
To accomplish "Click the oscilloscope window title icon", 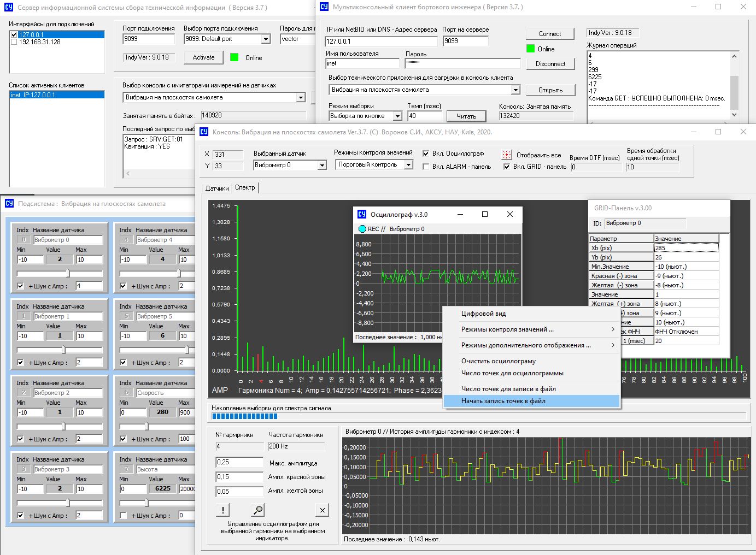I will click(x=362, y=214).
